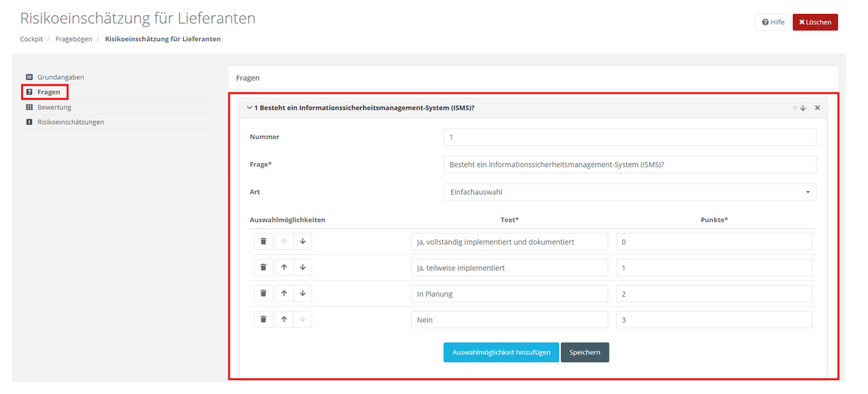Viewport: 868px width, 394px height.
Task: Select Fragen in the sidebar
Action: (x=49, y=92)
